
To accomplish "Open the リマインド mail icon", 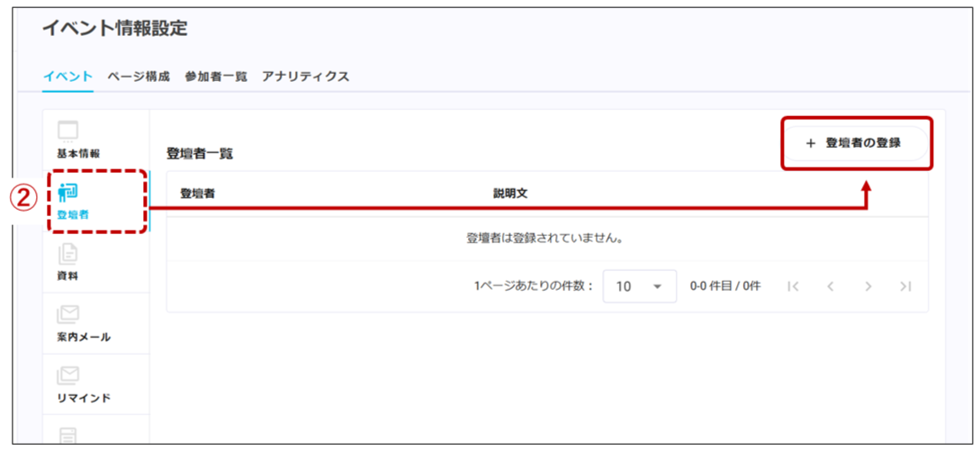I will coord(67,375).
